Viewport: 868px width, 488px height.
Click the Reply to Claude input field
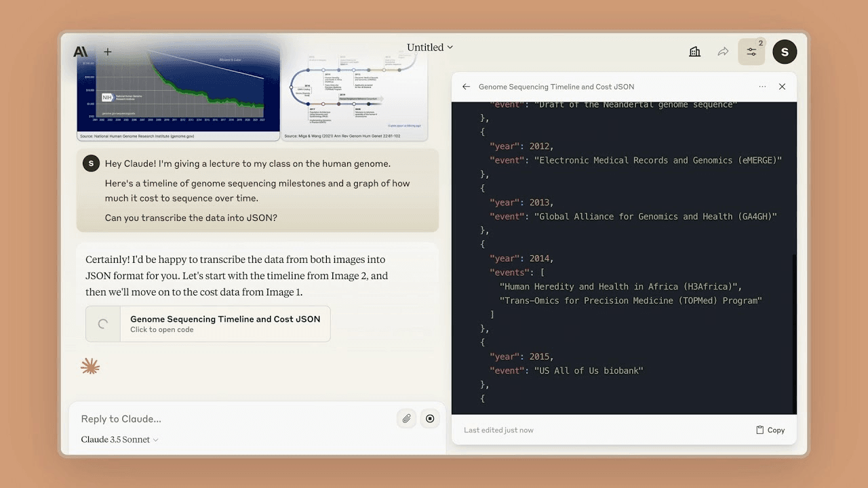pos(231,419)
